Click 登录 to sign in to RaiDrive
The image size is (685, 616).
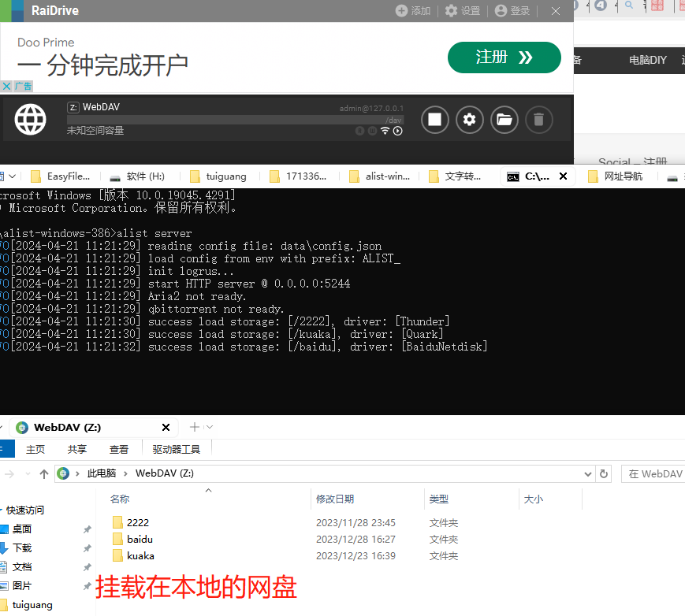click(x=512, y=10)
